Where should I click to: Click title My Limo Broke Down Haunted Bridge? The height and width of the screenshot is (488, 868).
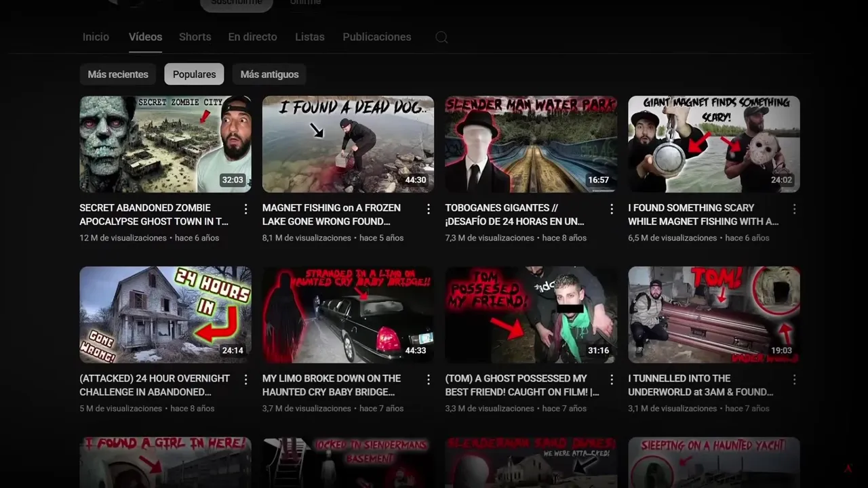coord(332,385)
